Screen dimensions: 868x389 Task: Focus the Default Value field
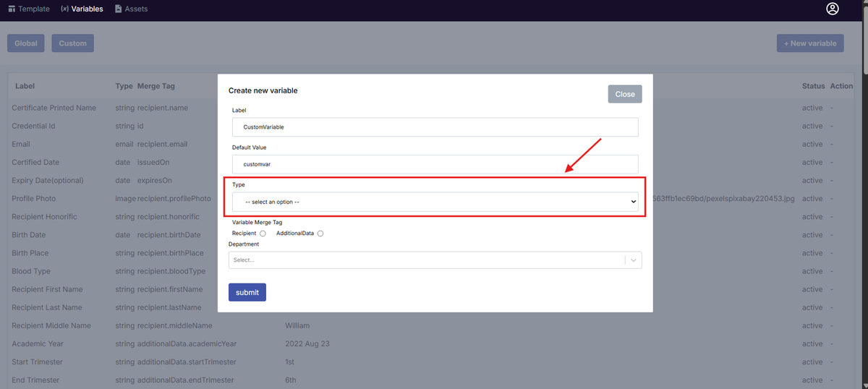click(435, 164)
